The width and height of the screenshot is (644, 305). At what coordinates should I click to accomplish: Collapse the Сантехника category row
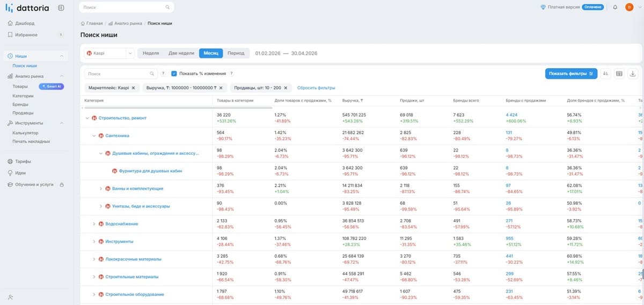[94, 136]
